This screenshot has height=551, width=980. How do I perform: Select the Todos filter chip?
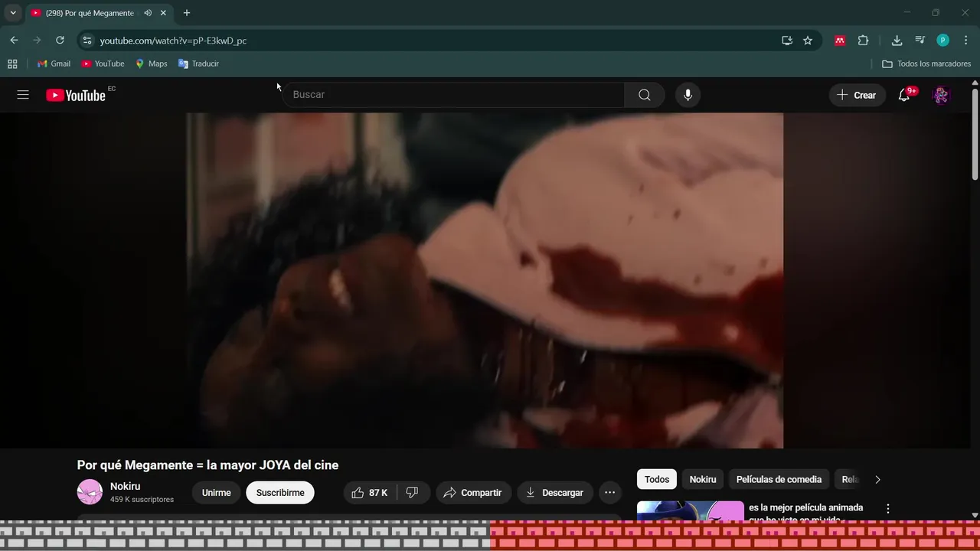click(x=657, y=480)
